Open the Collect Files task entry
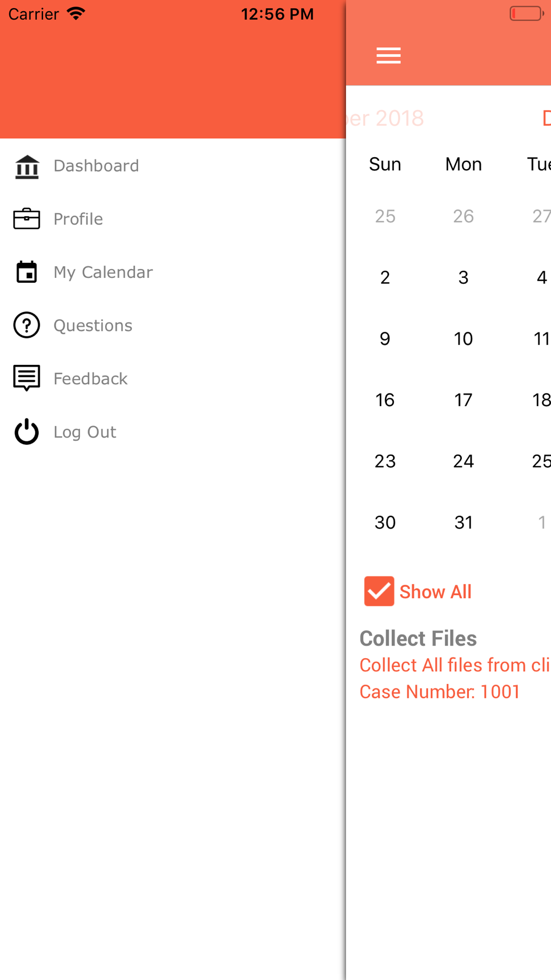This screenshot has height=980, width=551. coord(418,638)
